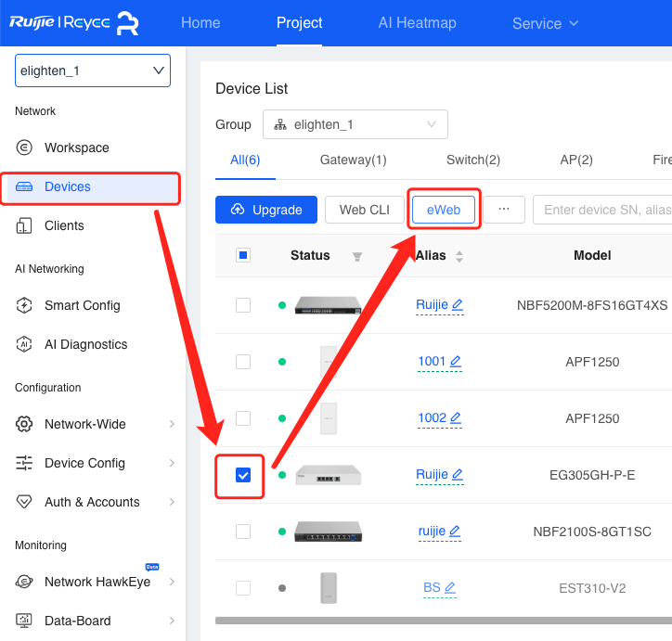The image size is (672, 641).
Task: Click the Smart Config icon
Action: tap(24, 305)
